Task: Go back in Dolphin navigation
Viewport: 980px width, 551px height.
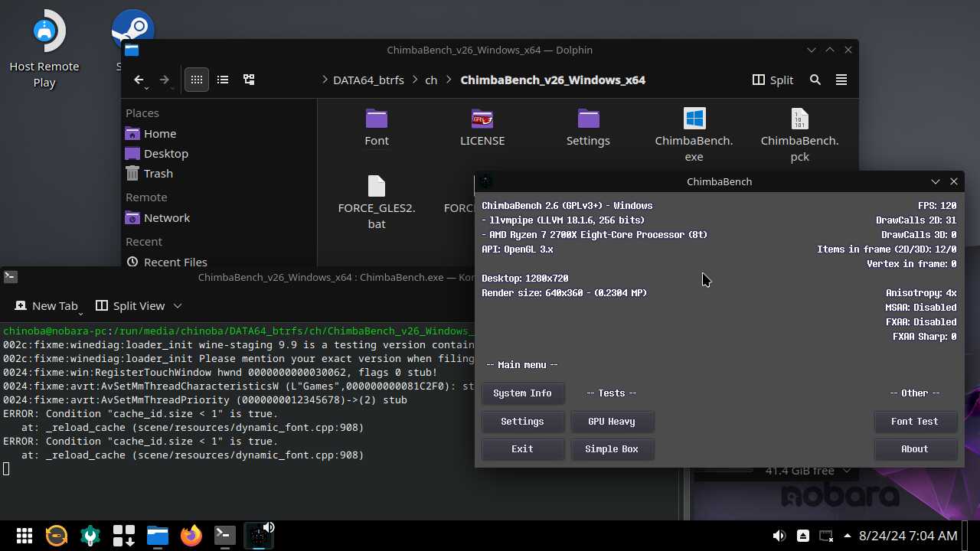Action: pyautogui.click(x=139, y=80)
